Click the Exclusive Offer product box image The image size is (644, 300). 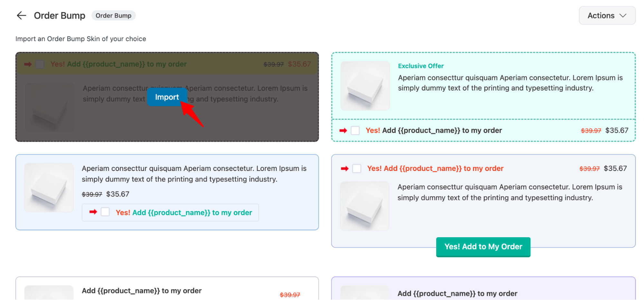(365, 86)
